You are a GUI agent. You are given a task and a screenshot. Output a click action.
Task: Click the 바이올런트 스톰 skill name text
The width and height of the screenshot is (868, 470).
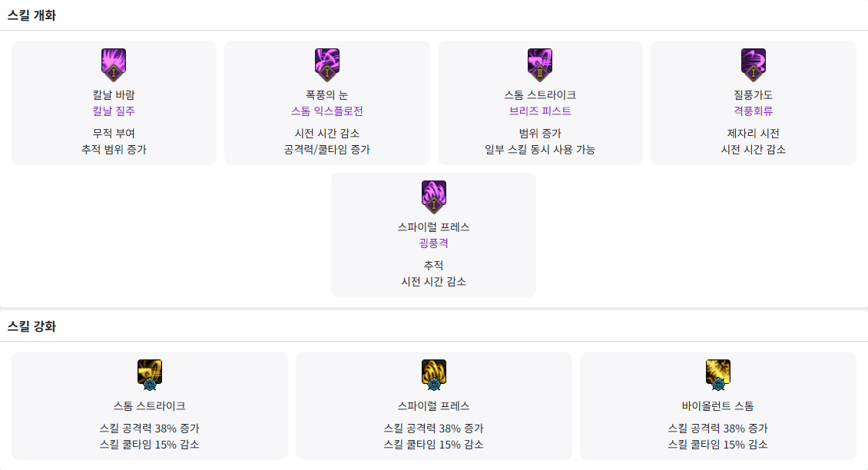pos(718,406)
